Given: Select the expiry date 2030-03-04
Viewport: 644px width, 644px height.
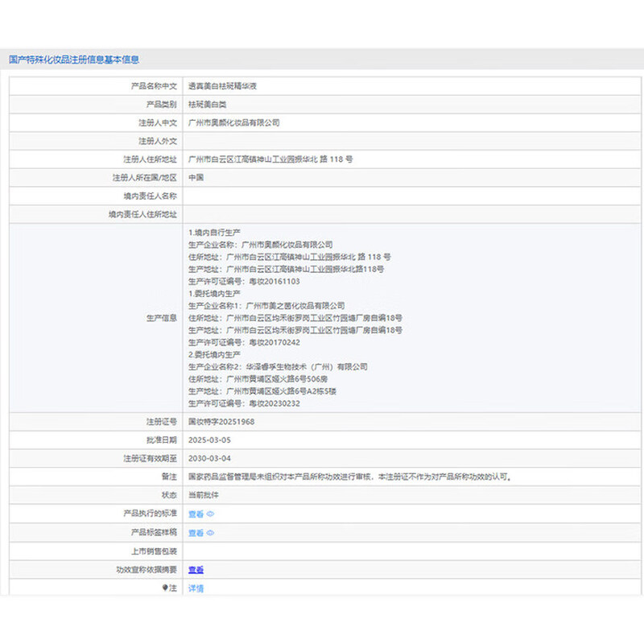Looking at the screenshot, I should click(208, 458).
